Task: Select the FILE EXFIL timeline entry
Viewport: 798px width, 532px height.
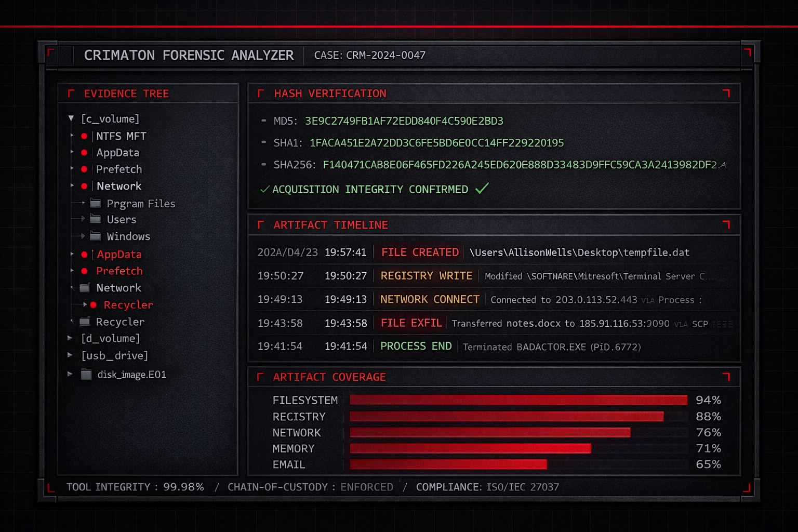Action: (x=411, y=323)
